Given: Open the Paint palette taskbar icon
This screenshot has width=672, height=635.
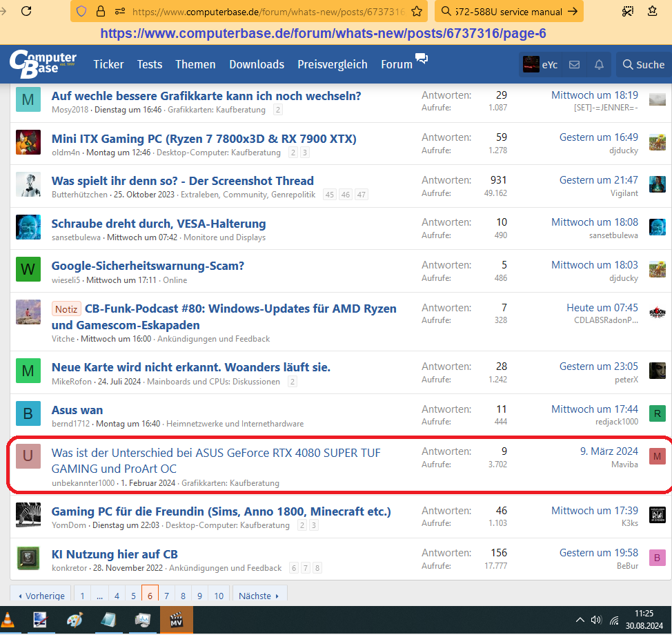Looking at the screenshot, I should 75,620.
